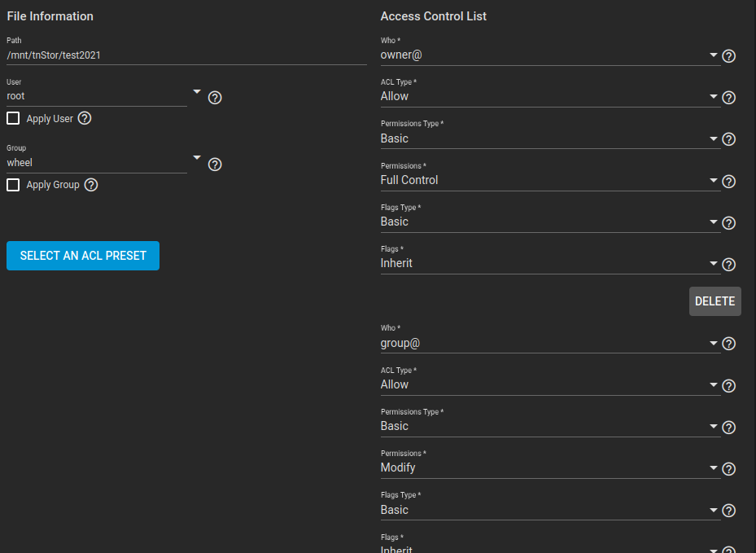Open the Who dropdown set to group@
The image size is (756, 553).
coord(550,343)
